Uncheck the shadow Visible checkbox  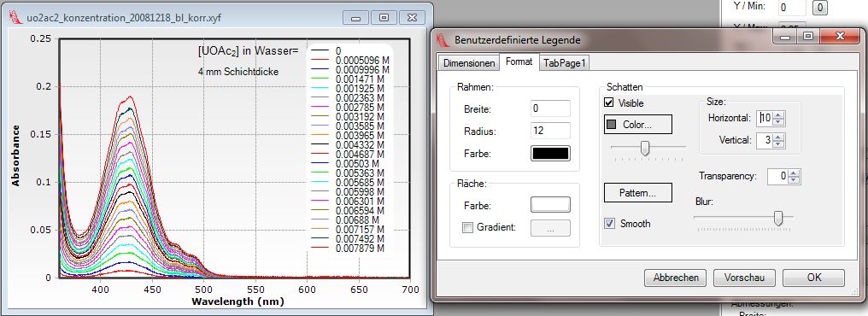tap(609, 103)
